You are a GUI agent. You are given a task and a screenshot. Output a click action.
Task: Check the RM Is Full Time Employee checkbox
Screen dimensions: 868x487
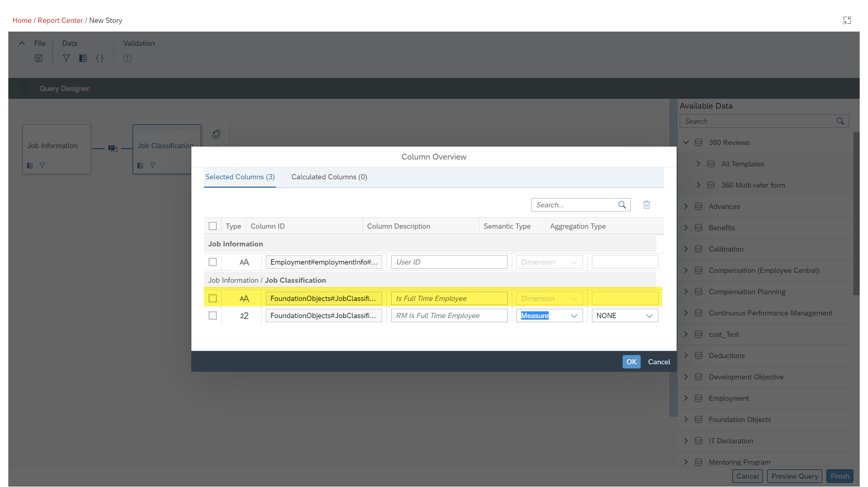213,315
